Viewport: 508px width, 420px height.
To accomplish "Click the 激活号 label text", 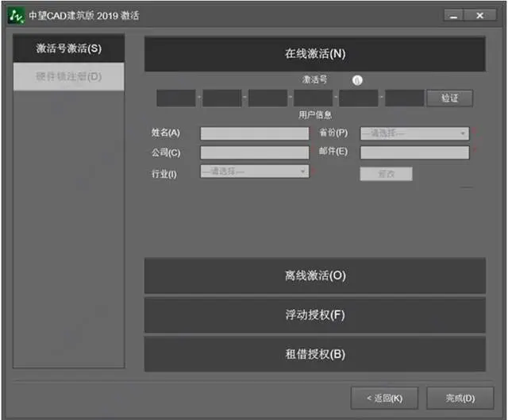I will pos(314,79).
